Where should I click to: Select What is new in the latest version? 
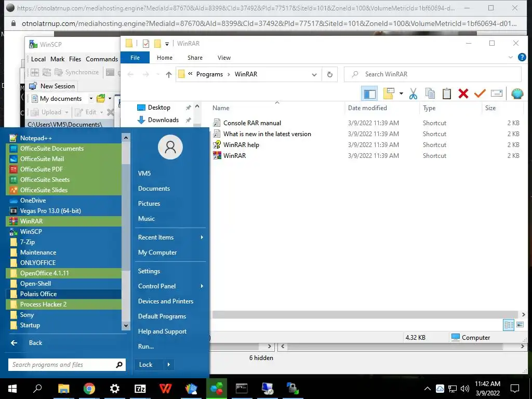pos(267,134)
